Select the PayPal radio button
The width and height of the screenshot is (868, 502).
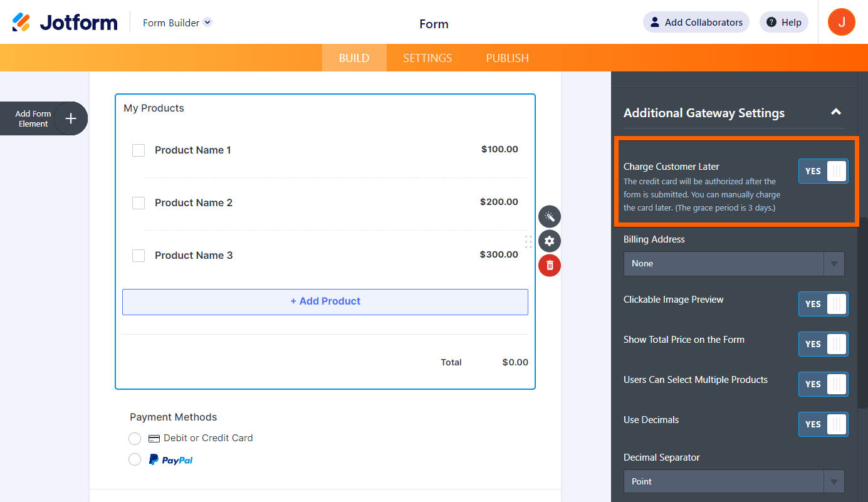135,460
